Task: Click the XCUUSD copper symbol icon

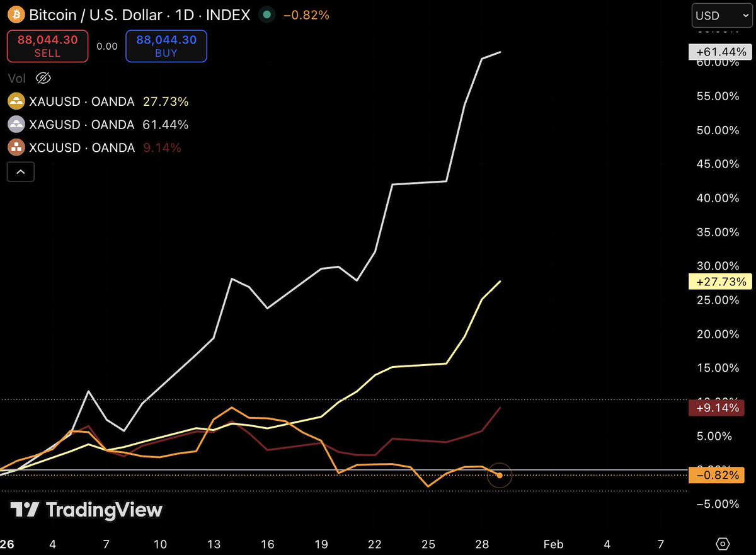Action: [x=16, y=147]
